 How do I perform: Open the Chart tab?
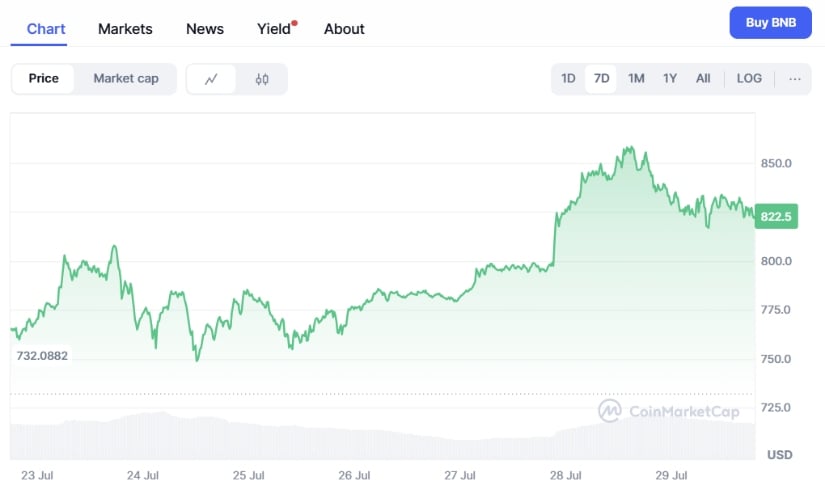(46, 29)
